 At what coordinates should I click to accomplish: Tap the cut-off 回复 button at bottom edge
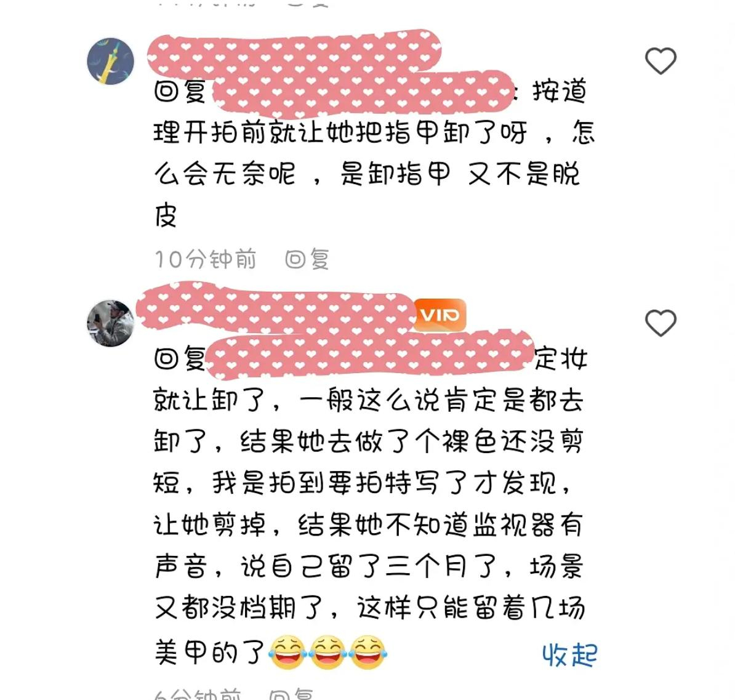click(x=291, y=694)
